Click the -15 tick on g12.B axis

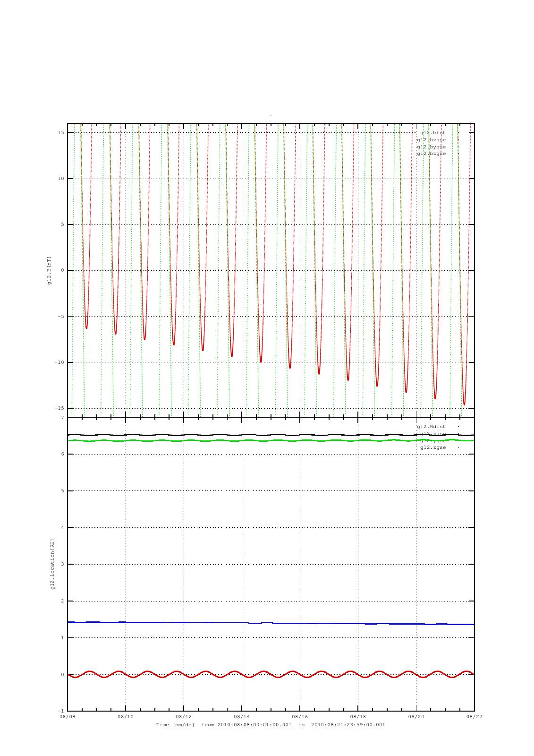[x=60, y=408]
